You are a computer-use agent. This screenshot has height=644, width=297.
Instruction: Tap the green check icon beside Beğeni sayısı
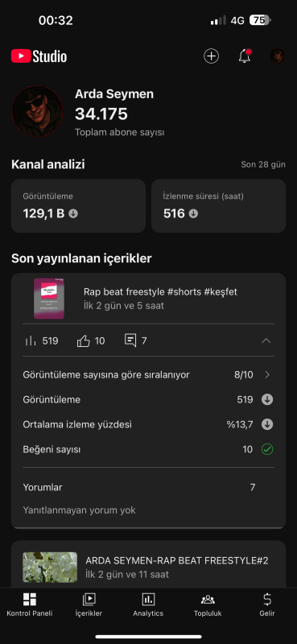pos(267,449)
